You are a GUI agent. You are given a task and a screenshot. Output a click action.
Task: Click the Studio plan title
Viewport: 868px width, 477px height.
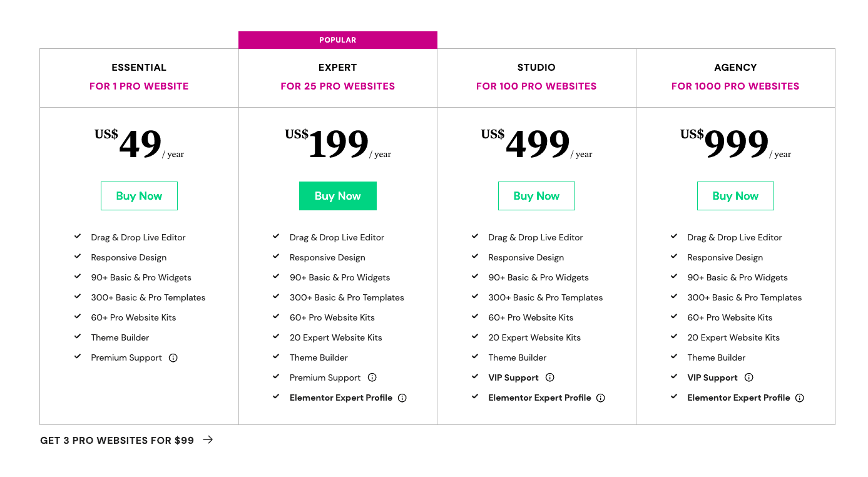[x=536, y=68]
